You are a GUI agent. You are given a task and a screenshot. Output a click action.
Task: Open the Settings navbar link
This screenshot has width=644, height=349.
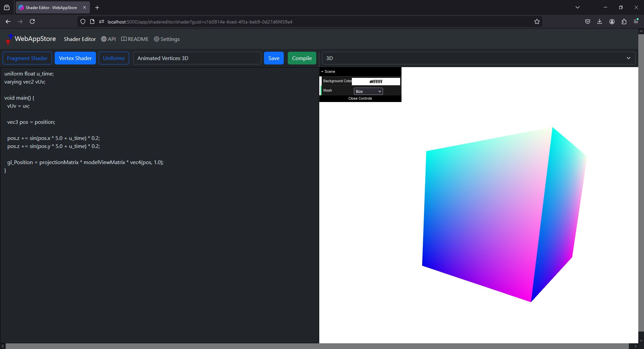coord(167,39)
